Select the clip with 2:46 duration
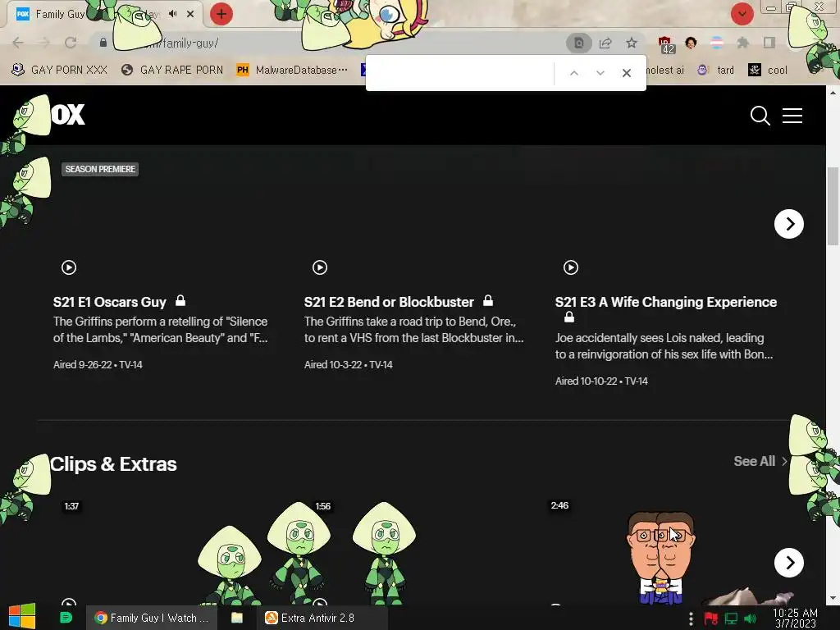The image size is (840, 630). [559, 505]
